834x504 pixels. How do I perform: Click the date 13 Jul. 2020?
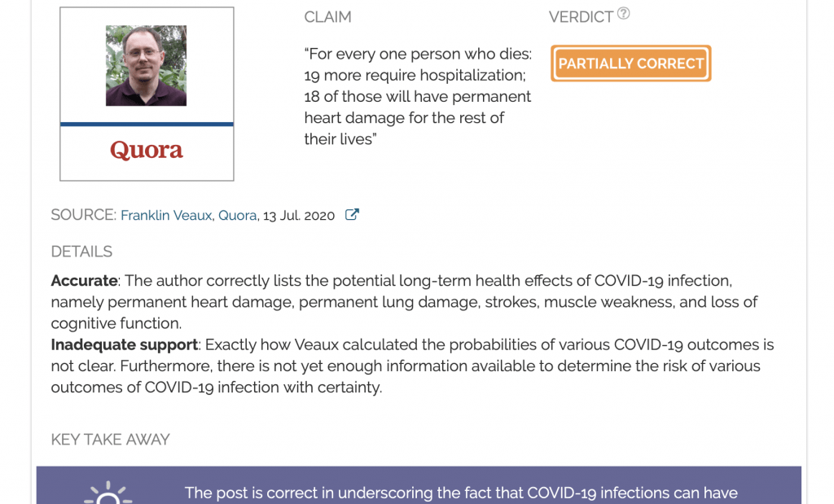tap(299, 216)
